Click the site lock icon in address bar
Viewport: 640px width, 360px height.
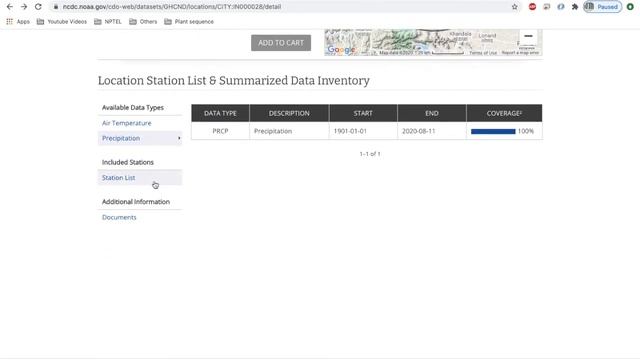point(56,7)
